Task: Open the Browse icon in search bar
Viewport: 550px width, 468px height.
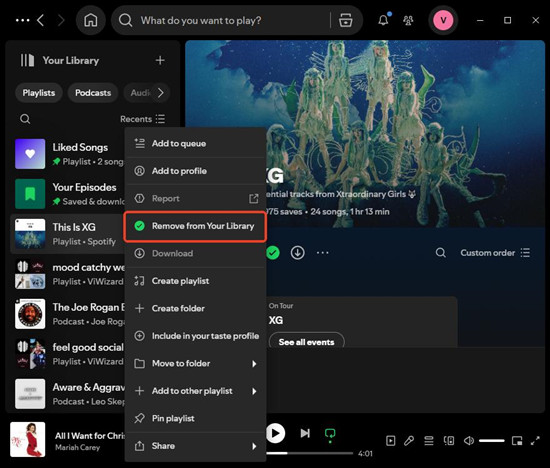Action: pyautogui.click(x=346, y=20)
